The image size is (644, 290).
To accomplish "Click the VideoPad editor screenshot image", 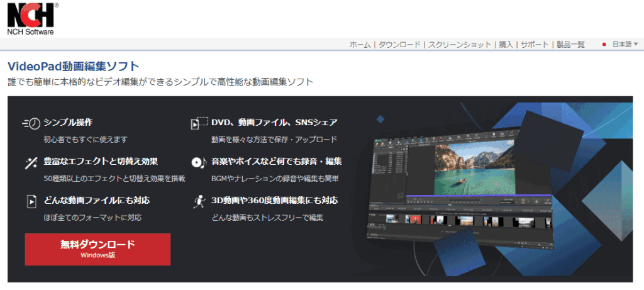I will [462, 184].
